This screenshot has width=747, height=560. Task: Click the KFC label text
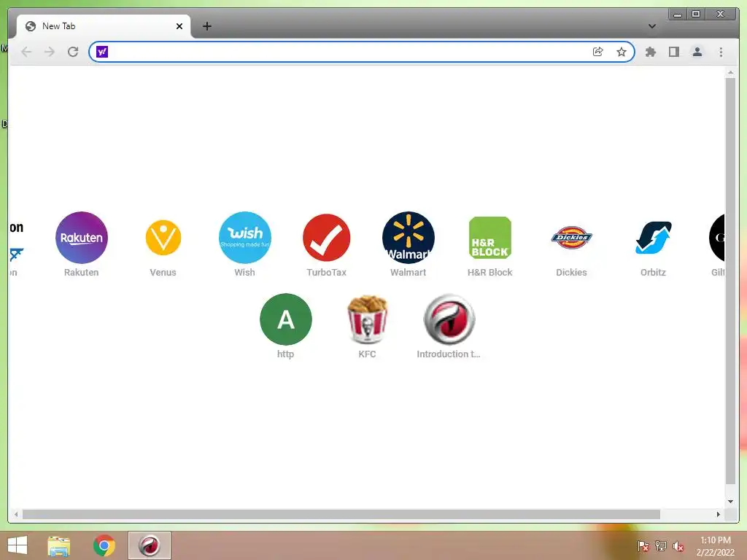pyautogui.click(x=368, y=354)
